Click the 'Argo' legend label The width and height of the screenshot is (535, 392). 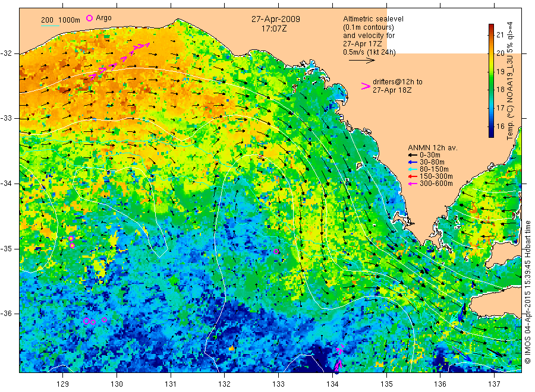tap(103, 18)
